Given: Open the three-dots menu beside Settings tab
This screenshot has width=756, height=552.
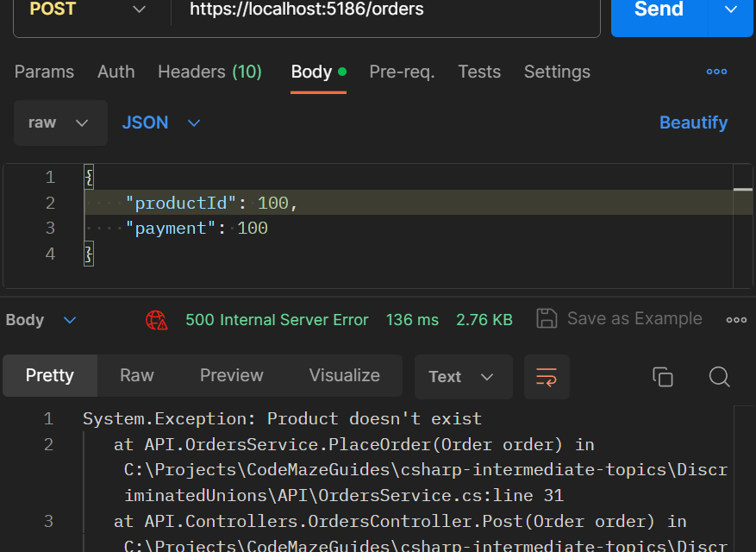Looking at the screenshot, I should click(x=716, y=72).
